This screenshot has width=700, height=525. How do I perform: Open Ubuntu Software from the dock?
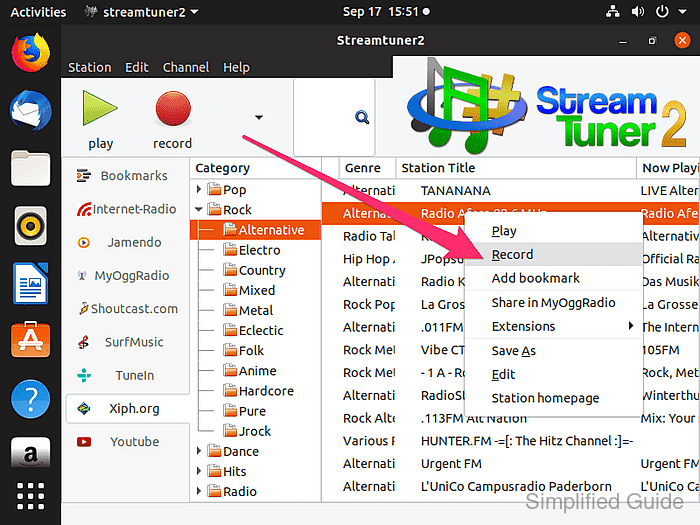(30, 339)
